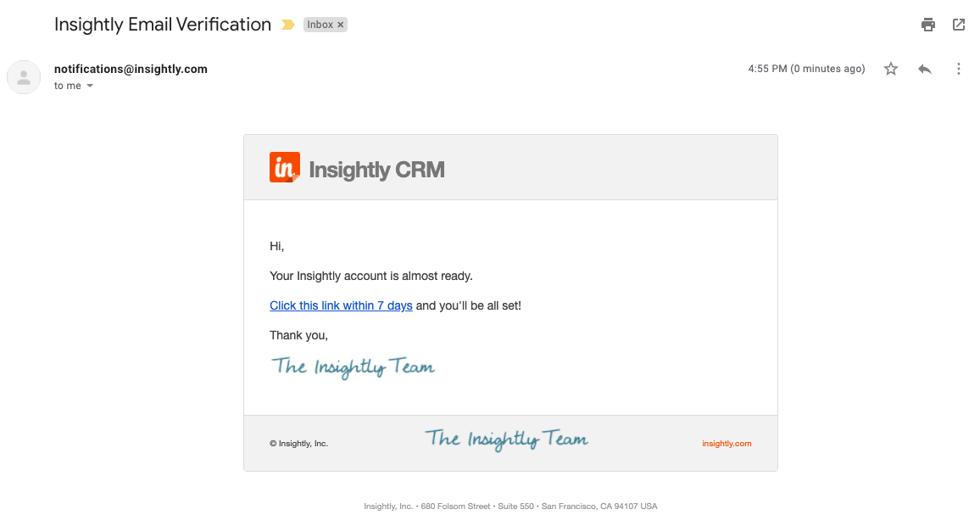Open the email in a new window
This screenshot has width=980, height=526.
point(958,25)
